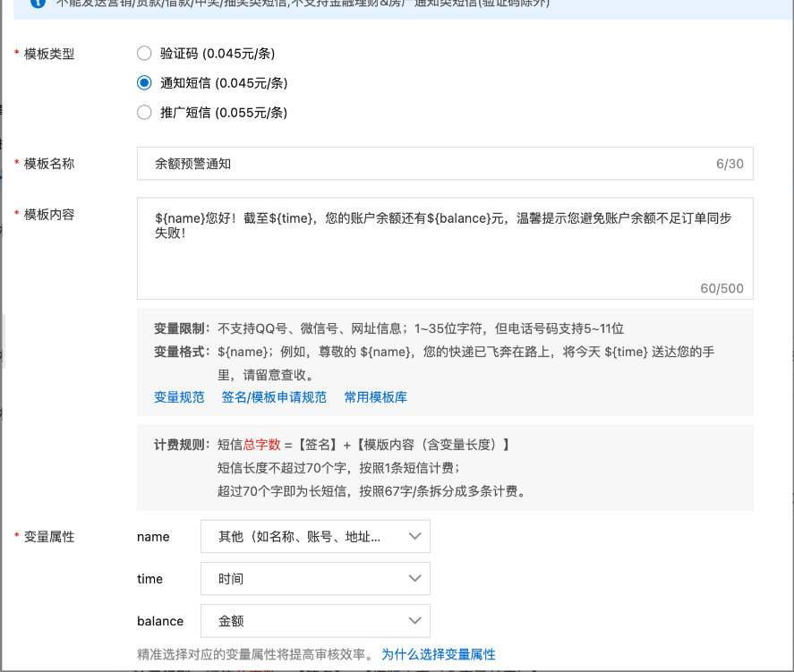
Task: Click the chevron arrow of the time dropdown
Action: [414, 579]
